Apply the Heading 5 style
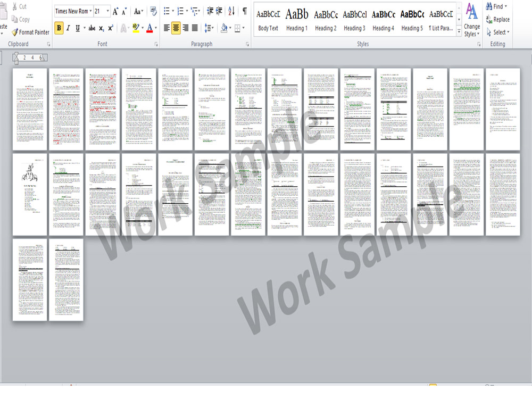 [x=412, y=20]
